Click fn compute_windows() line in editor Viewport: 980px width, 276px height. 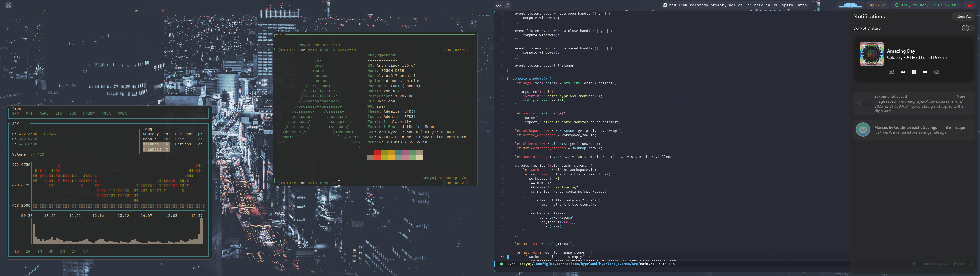click(x=529, y=78)
